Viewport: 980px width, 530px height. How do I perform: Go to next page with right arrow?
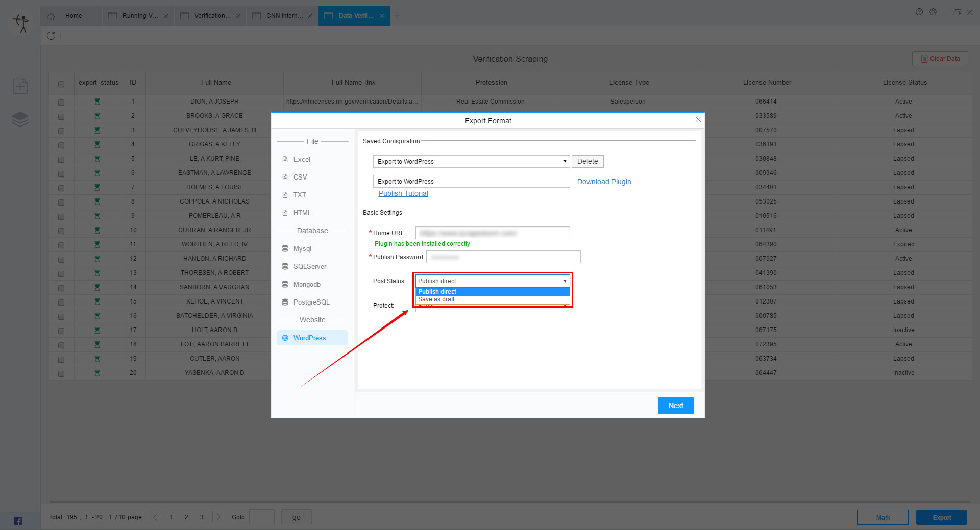coord(218,517)
